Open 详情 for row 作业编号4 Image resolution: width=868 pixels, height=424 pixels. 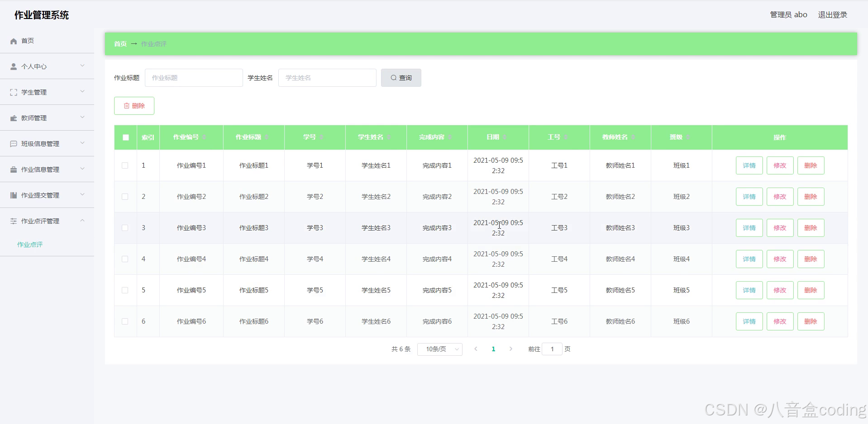pyautogui.click(x=749, y=259)
